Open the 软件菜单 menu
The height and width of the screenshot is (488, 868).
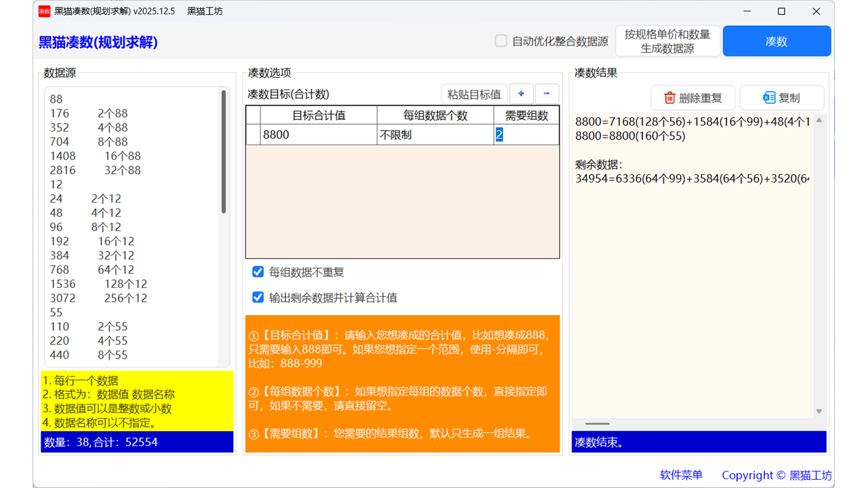pos(681,474)
